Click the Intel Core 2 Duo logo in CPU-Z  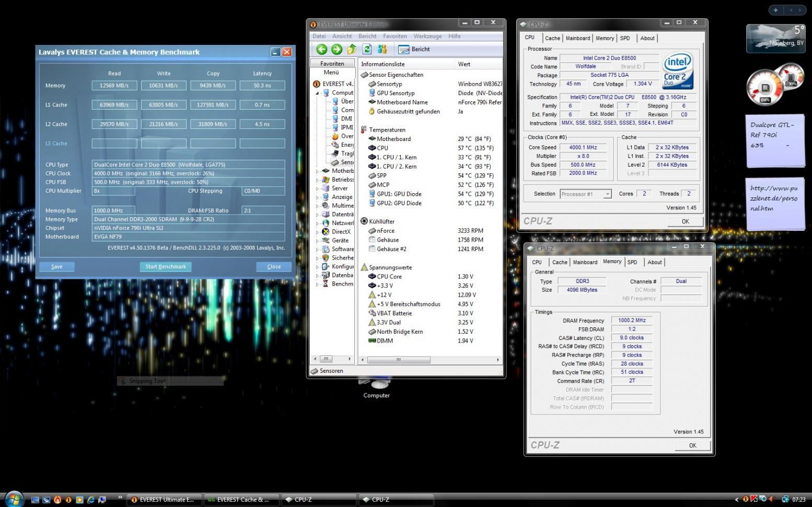[x=678, y=70]
